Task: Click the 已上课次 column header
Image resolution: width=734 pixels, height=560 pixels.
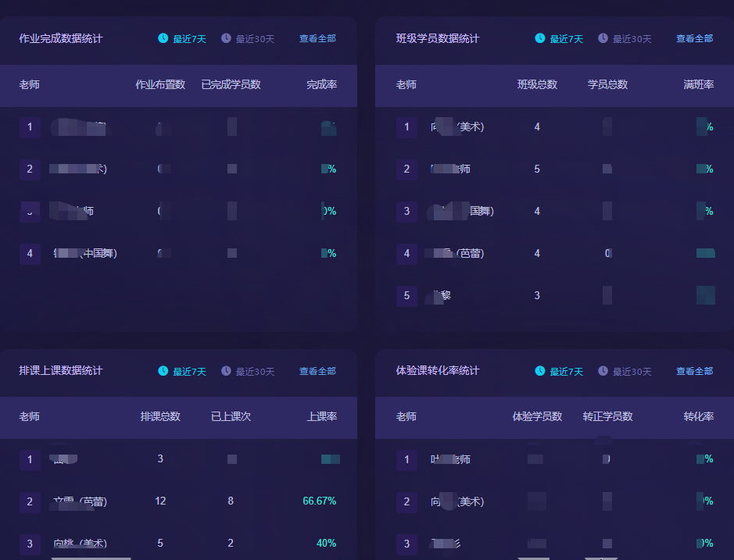Action: (231, 416)
